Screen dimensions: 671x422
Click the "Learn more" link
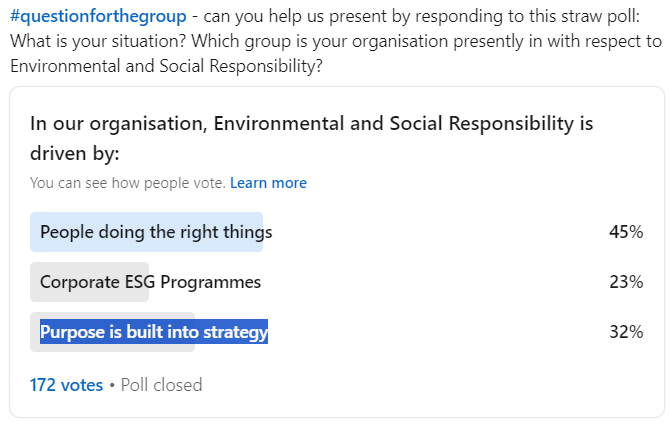pos(268,183)
